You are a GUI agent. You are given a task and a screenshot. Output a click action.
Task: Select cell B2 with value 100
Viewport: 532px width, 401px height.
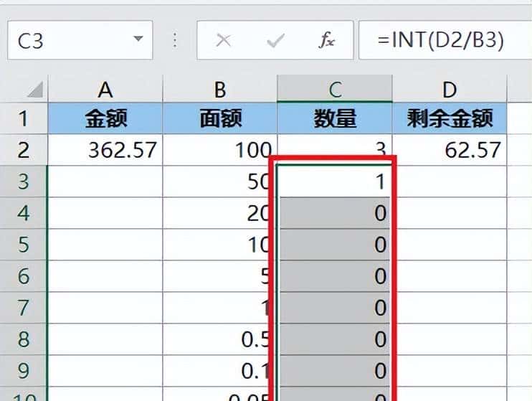coord(220,150)
